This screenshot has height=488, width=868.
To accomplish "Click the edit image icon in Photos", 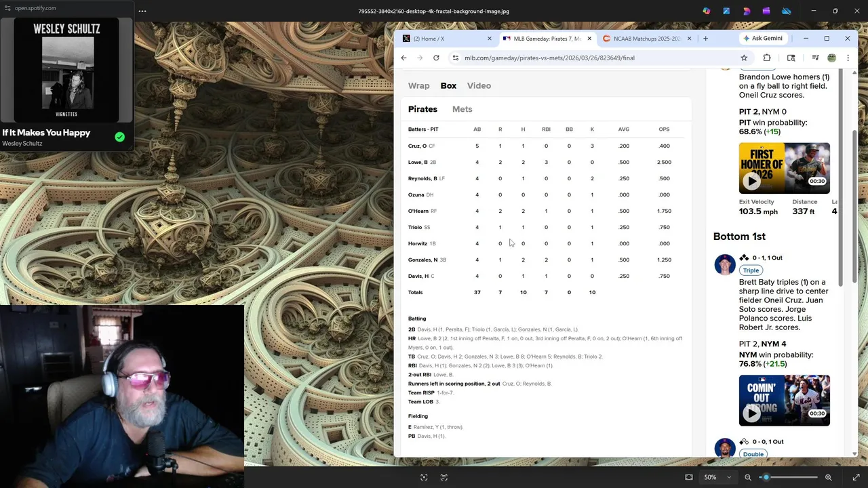I will coord(726,11).
